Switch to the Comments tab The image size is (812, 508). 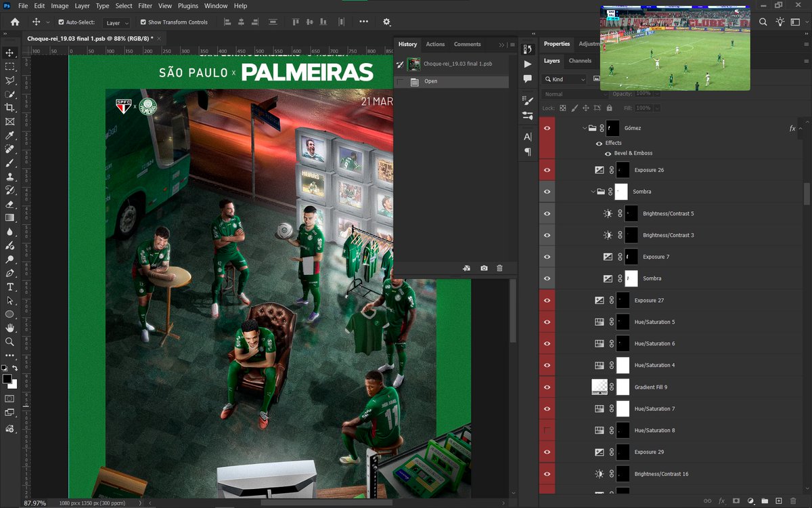click(467, 44)
